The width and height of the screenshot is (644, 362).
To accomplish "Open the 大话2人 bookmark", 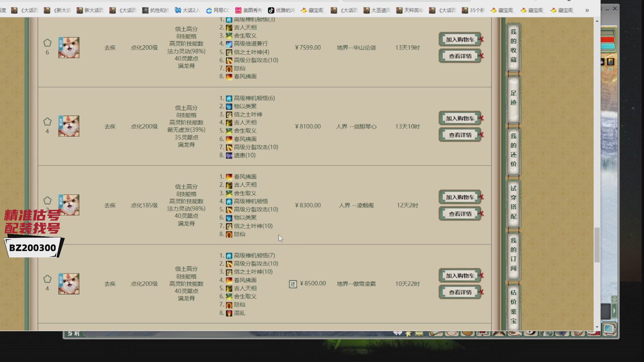I will 187,10.
